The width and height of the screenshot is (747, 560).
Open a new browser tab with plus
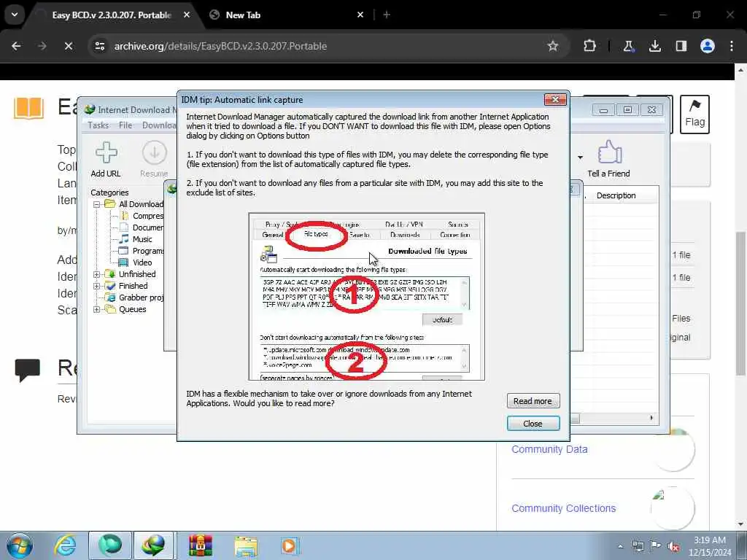coord(387,15)
